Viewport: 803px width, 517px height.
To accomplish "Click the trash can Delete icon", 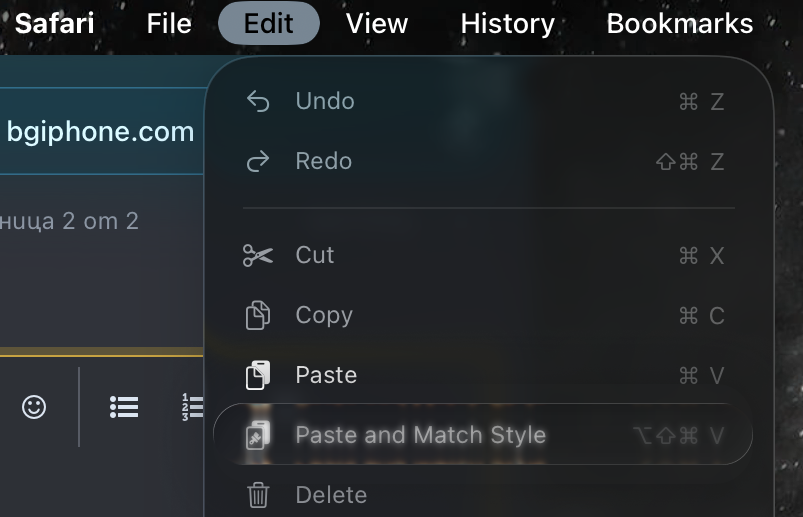I will click(x=258, y=495).
